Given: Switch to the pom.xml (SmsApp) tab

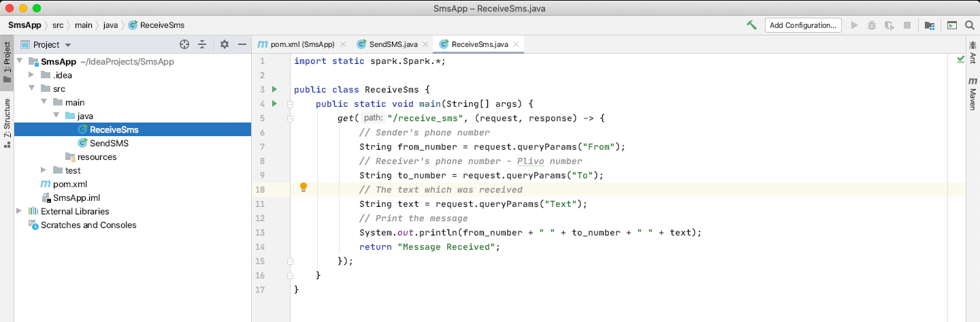Looking at the screenshot, I should 302,45.
